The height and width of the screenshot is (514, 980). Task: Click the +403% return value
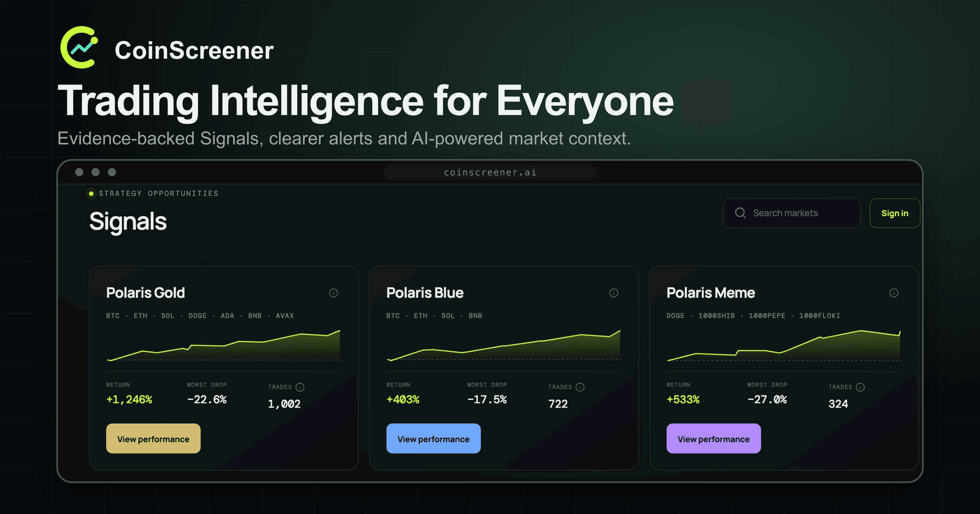point(403,400)
